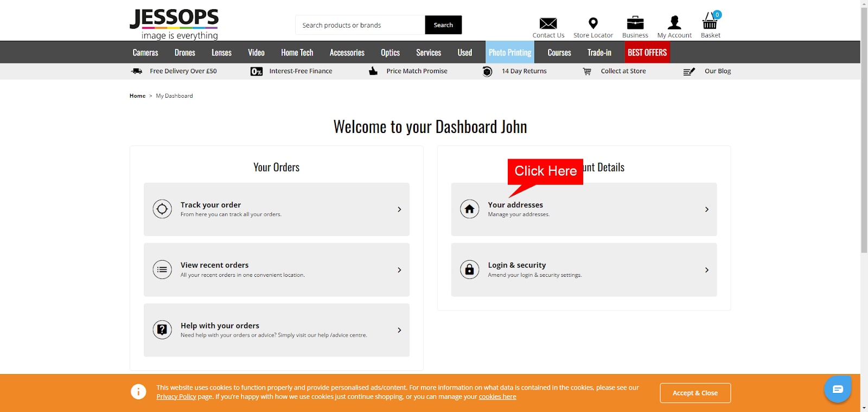Image resolution: width=868 pixels, height=412 pixels.
Task: Click the View recent orders list icon
Action: (162, 269)
